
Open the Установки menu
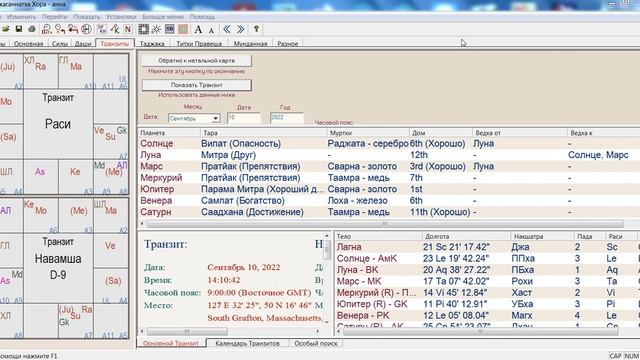point(121,17)
